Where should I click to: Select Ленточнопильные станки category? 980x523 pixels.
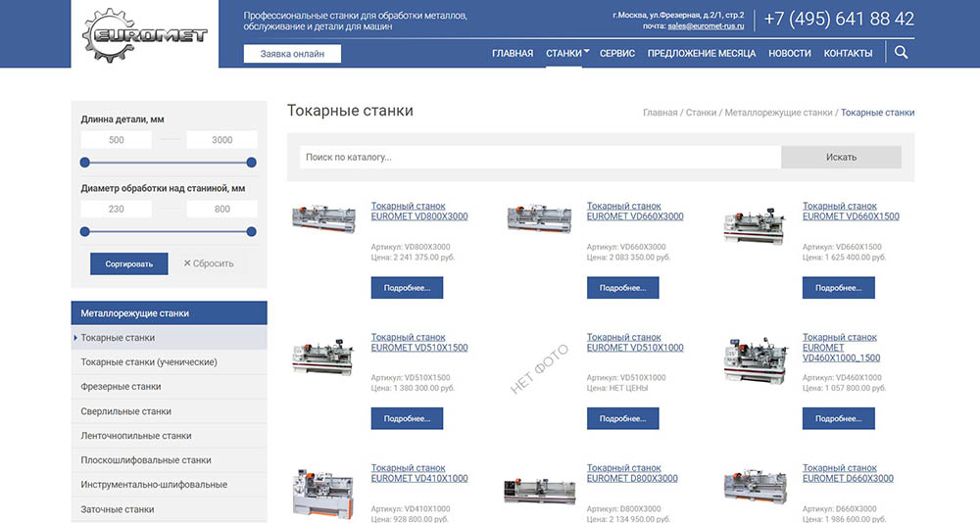(x=169, y=436)
